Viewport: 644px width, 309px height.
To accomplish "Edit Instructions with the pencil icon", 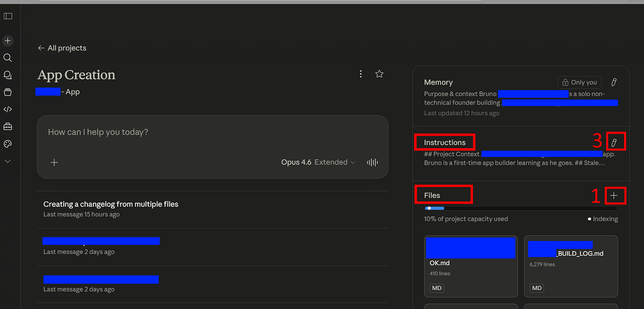I will (613, 142).
